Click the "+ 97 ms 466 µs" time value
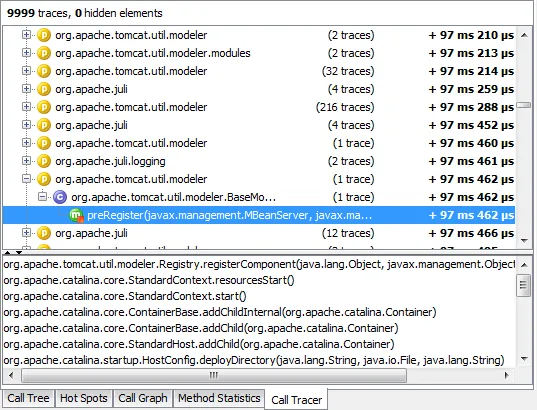 [x=471, y=233]
